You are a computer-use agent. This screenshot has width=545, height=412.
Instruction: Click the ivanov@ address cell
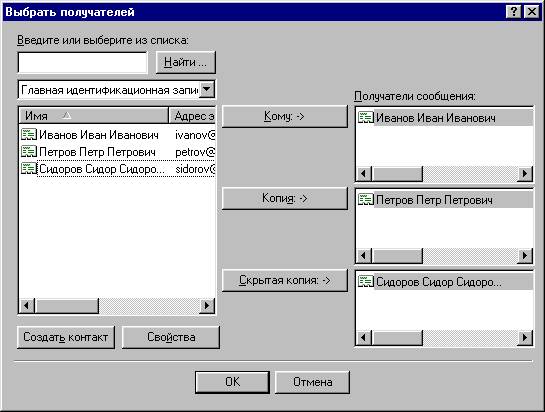pos(195,135)
